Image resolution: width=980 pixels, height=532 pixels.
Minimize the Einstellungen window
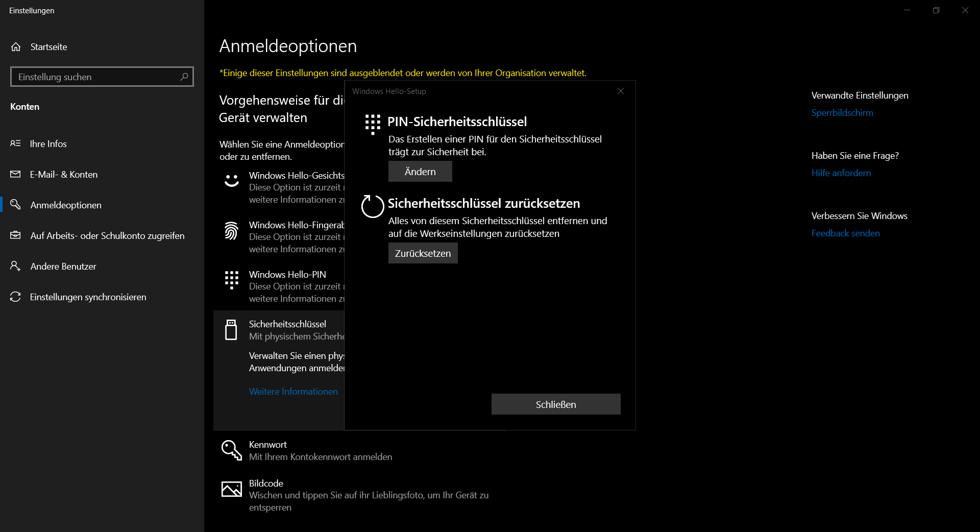point(907,10)
